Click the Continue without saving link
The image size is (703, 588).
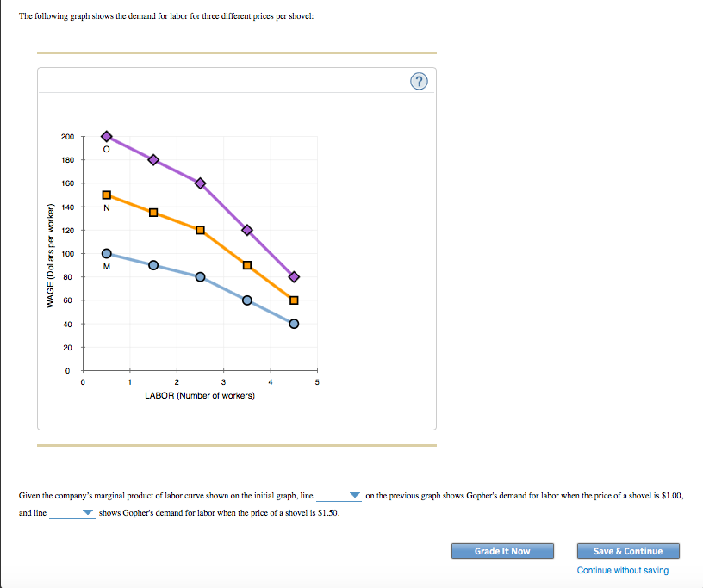pos(621,570)
